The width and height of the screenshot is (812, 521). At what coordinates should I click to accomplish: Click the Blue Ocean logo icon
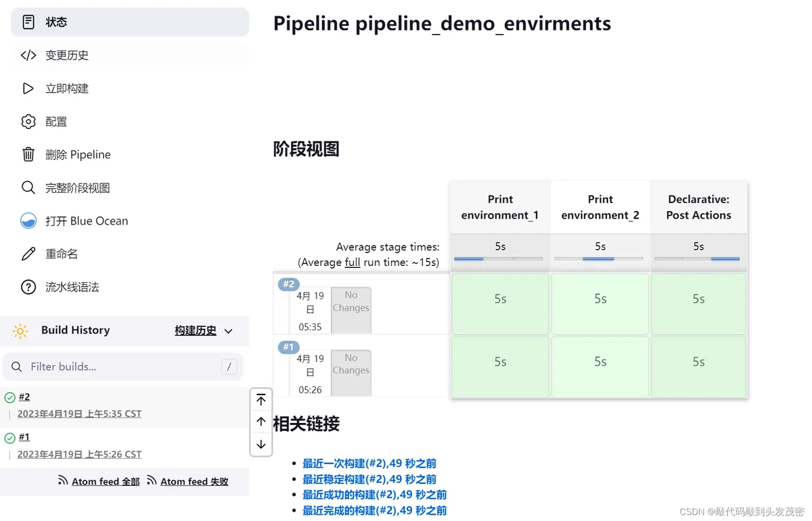[28, 221]
